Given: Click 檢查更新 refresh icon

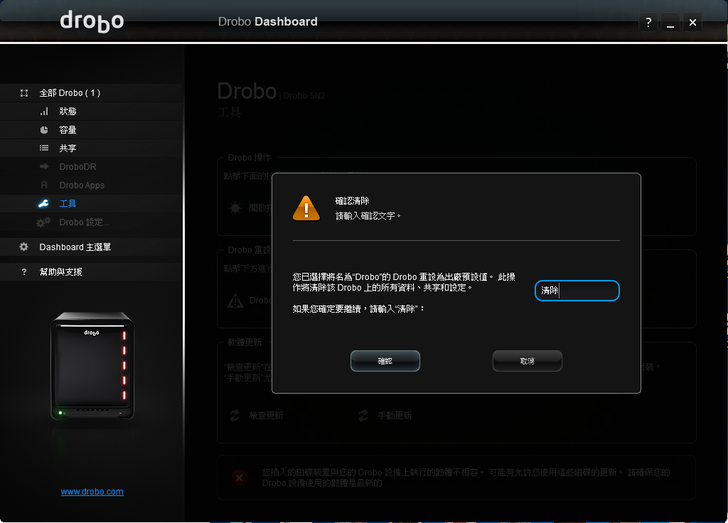Looking at the screenshot, I should [234, 415].
